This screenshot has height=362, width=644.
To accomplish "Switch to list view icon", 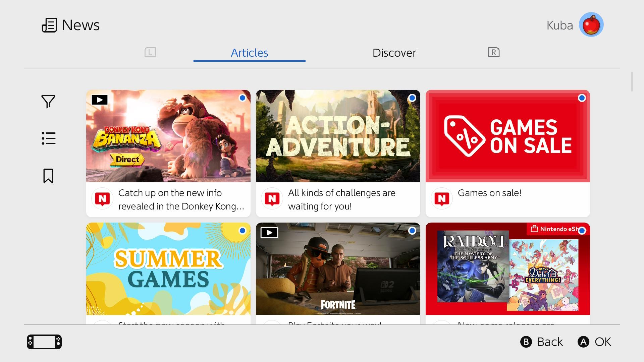I will tap(48, 138).
